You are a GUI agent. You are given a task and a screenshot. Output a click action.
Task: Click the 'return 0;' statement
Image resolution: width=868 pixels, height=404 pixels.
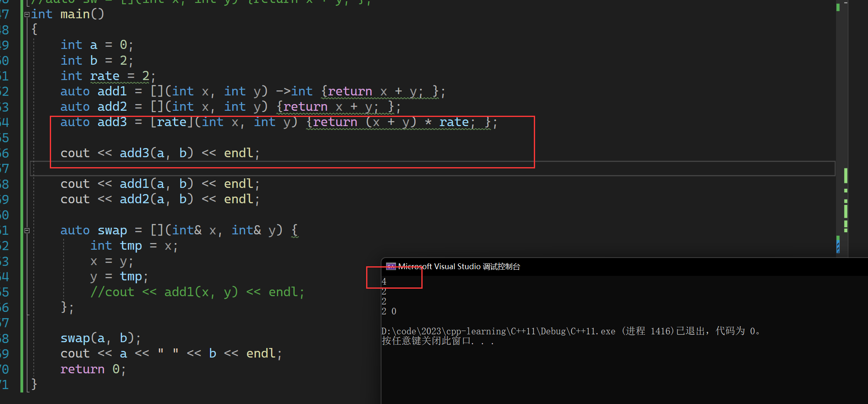93,369
